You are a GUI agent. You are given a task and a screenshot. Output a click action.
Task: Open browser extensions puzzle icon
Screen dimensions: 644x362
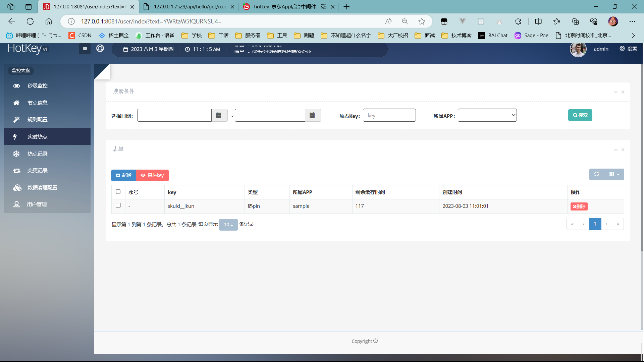pos(518,21)
